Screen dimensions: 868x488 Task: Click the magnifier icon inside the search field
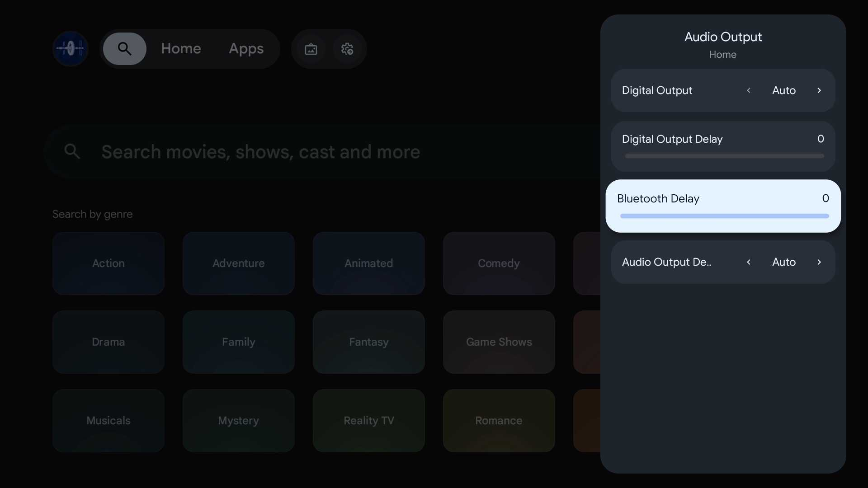(72, 151)
